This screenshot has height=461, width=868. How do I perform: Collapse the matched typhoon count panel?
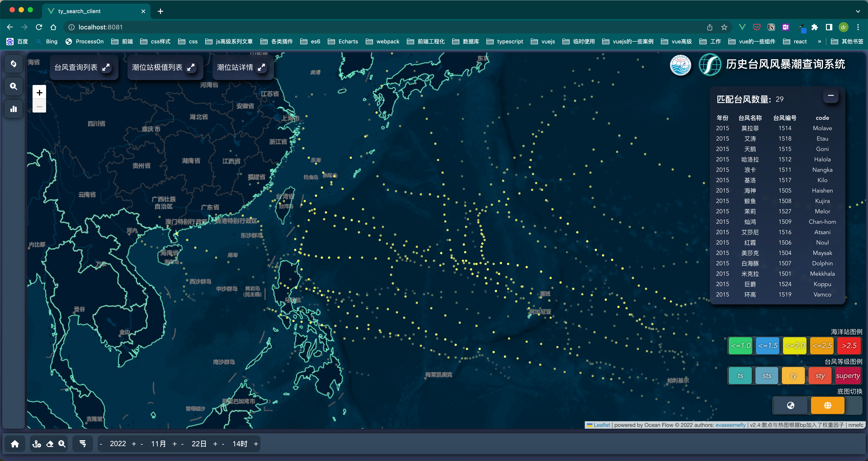[831, 96]
